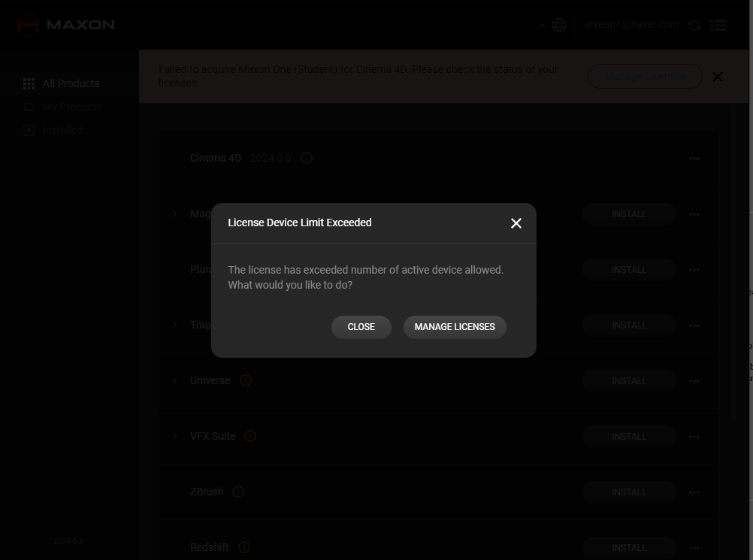Image resolution: width=753 pixels, height=560 pixels.
Task: Expand the Magic Bullet row chevron
Action: point(175,213)
